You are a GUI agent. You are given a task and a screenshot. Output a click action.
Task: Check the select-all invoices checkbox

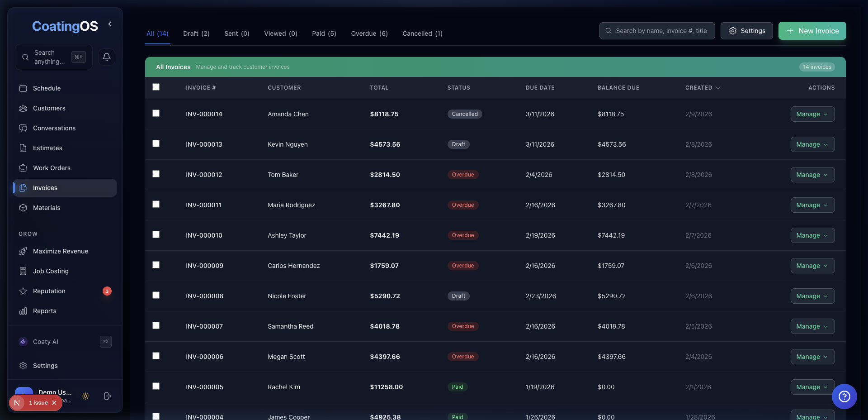(x=156, y=87)
